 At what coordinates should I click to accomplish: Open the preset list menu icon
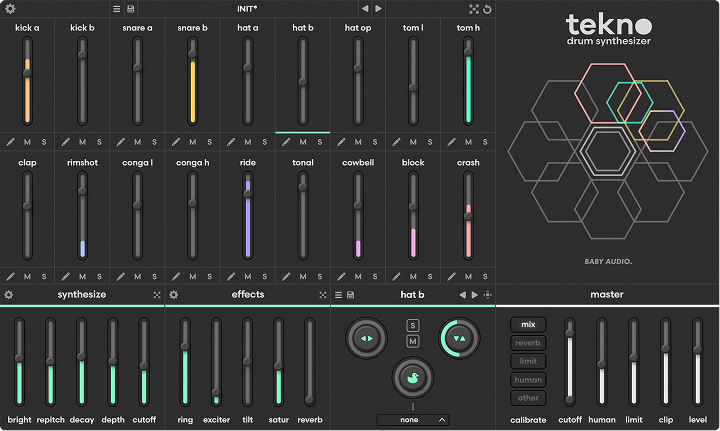(x=117, y=9)
